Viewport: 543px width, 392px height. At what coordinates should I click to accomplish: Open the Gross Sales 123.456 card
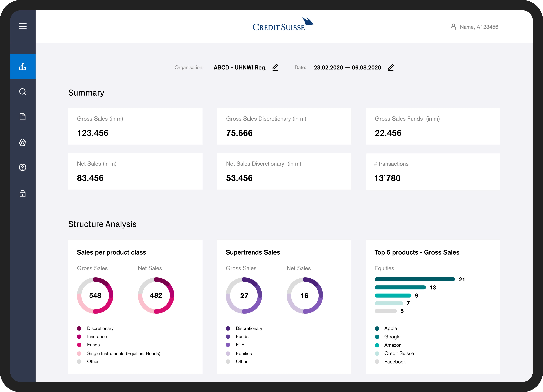[x=135, y=126]
